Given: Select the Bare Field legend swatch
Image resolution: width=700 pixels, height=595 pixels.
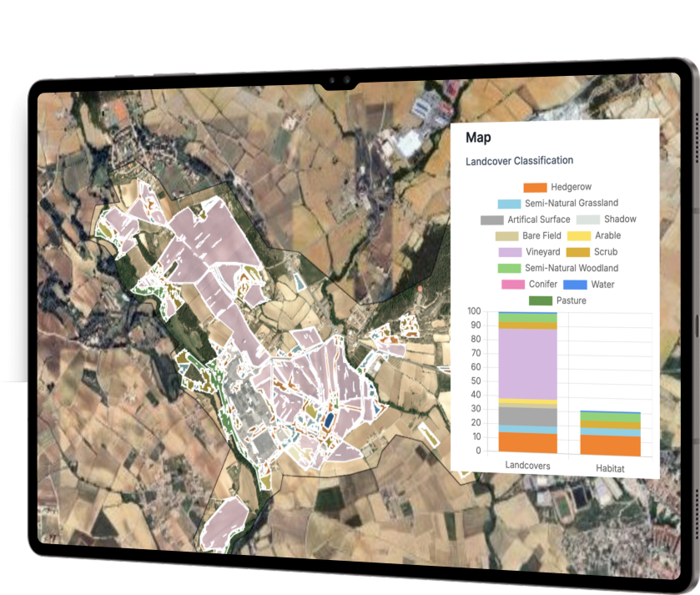Looking at the screenshot, I should point(506,236).
